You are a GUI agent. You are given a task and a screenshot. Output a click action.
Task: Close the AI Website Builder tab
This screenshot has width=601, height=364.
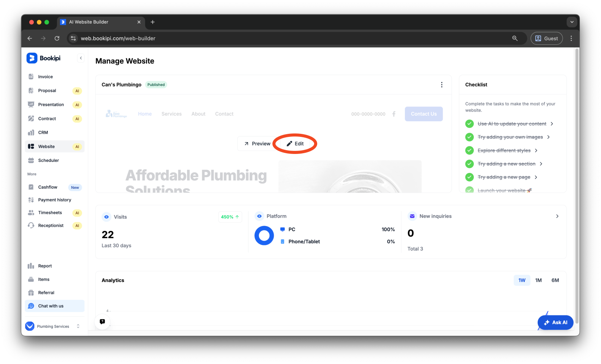(139, 22)
